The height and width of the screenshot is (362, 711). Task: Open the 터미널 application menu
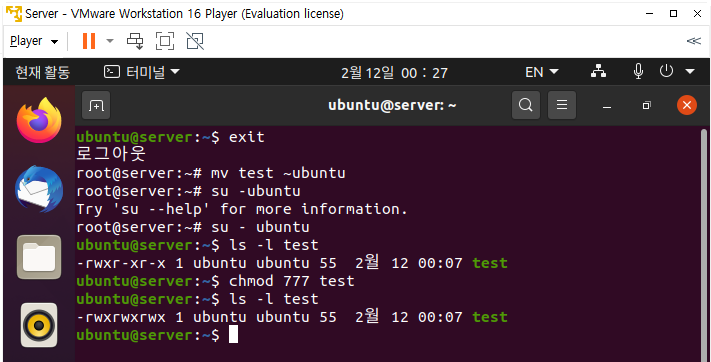click(x=141, y=72)
